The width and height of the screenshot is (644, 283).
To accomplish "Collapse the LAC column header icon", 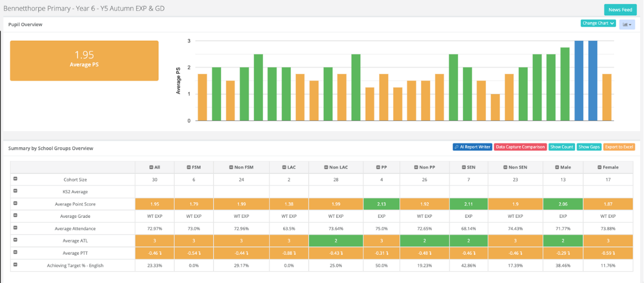I will 283,167.
